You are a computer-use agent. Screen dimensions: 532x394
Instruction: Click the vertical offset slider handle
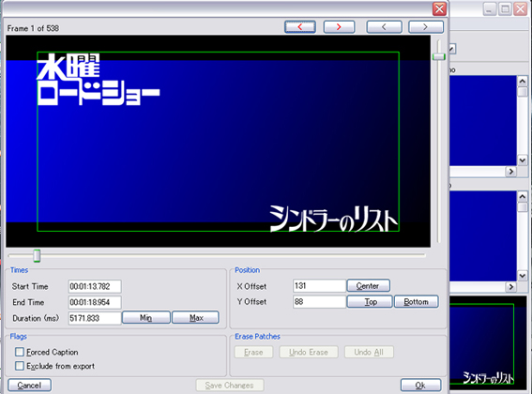pyautogui.click(x=439, y=56)
